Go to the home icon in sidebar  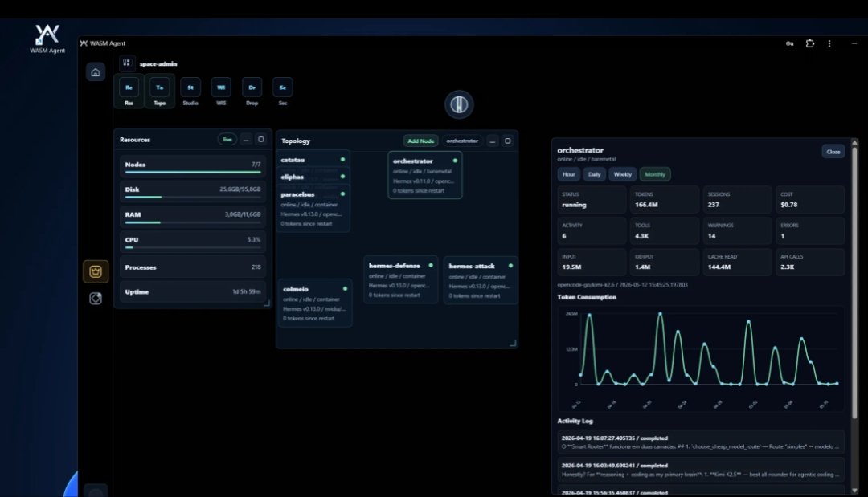95,72
